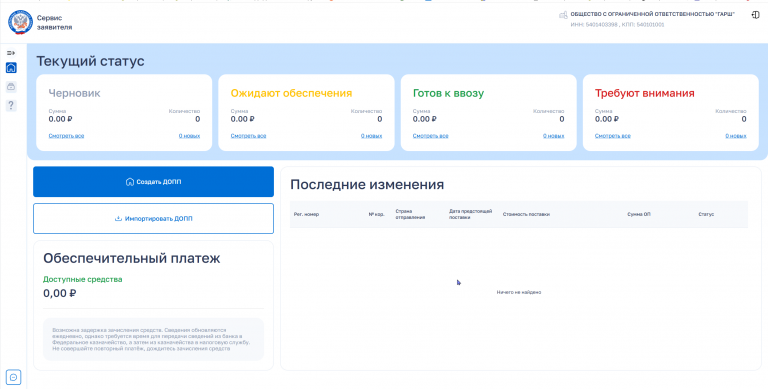This screenshot has width=768, height=389.
Task: Click the Обеспечительный платеж heading
Action: [x=132, y=258]
